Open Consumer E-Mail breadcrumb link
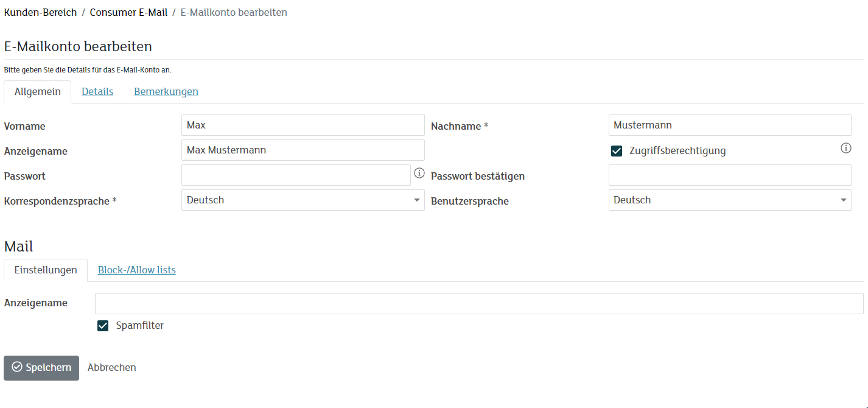 [128, 12]
